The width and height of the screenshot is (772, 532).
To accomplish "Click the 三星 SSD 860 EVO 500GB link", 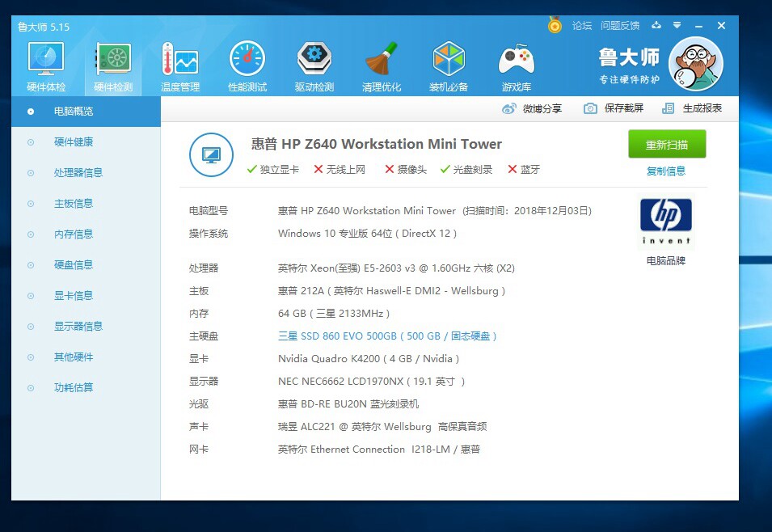I will point(387,336).
